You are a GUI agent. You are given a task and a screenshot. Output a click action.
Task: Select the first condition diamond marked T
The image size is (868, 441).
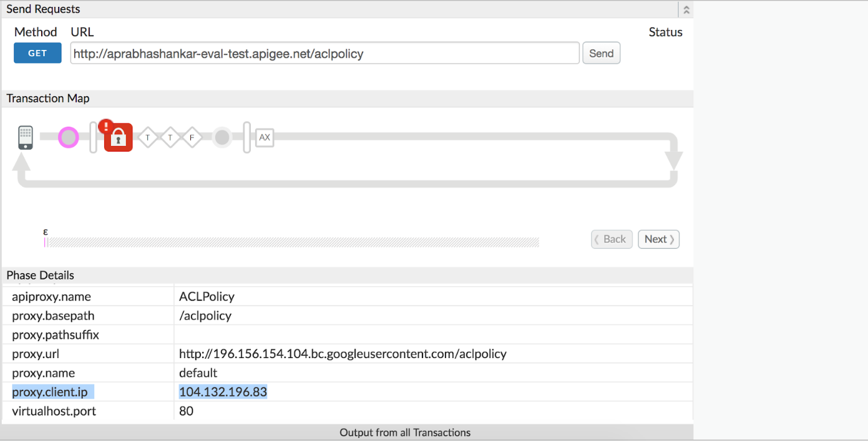click(x=148, y=137)
